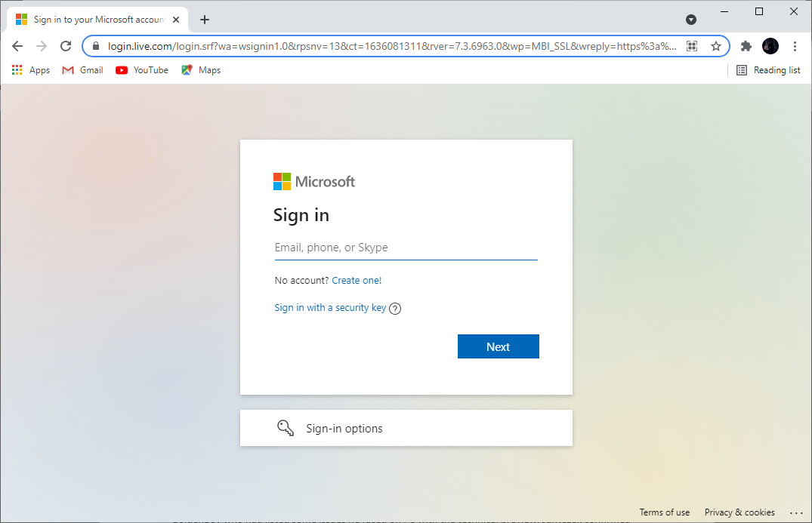Open Chrome three-dot menu
This screenshot has height=523, width=812.
pyautogui.click(x=795, y=46)
